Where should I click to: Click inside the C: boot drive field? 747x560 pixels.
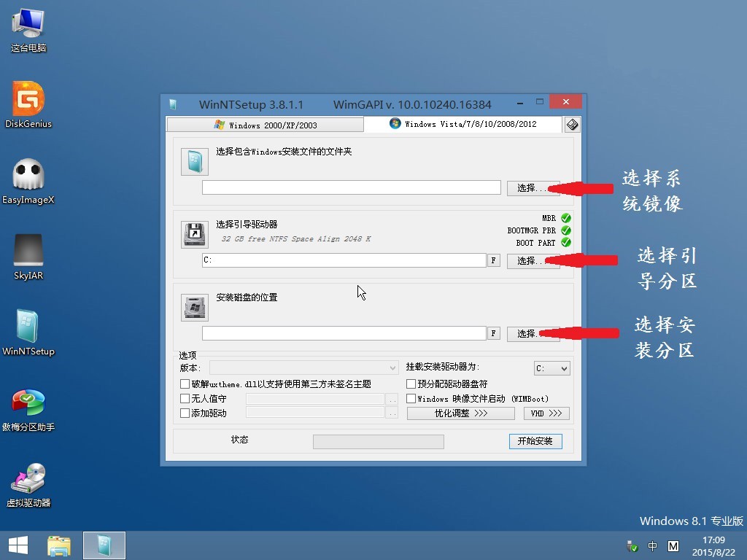(x=343, y=260)
